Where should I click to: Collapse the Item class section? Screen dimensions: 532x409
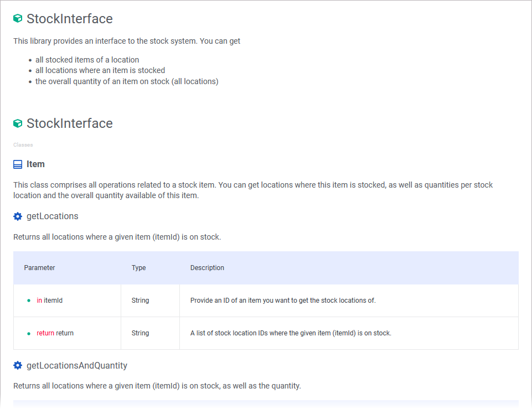coord(35,164)
